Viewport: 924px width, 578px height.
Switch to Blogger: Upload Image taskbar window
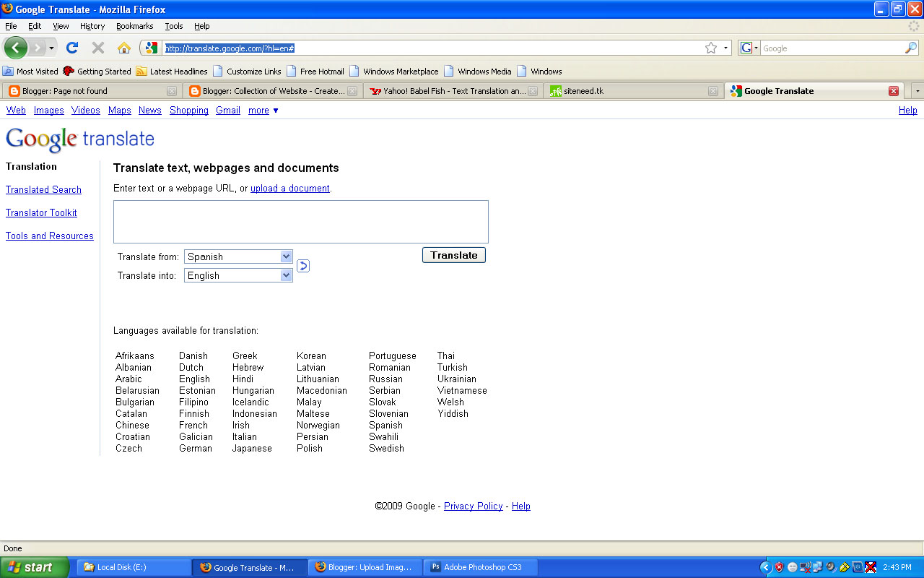click(365, 567)
